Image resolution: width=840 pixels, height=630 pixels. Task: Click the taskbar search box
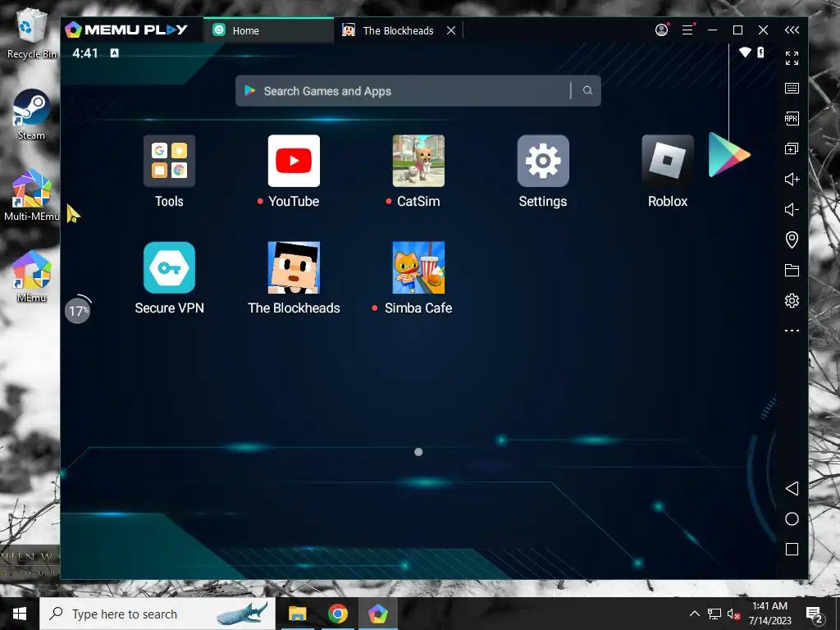pos(157,614)
